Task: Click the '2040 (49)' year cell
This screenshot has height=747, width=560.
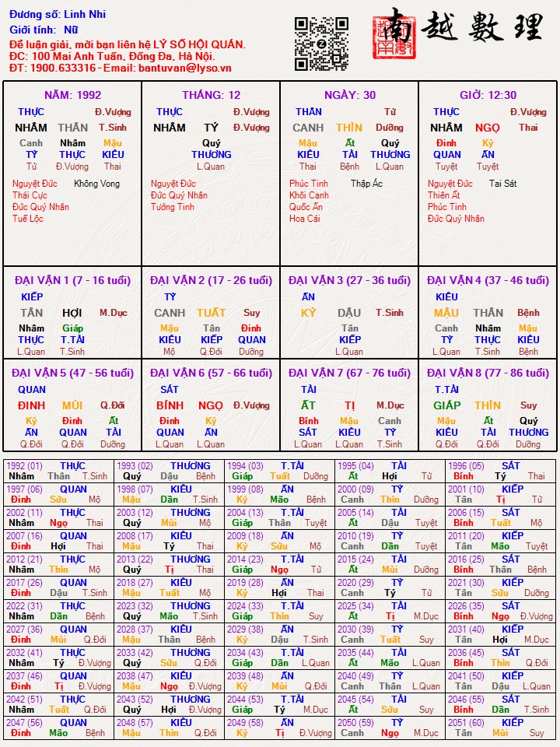Action: (x=390, y=682)
